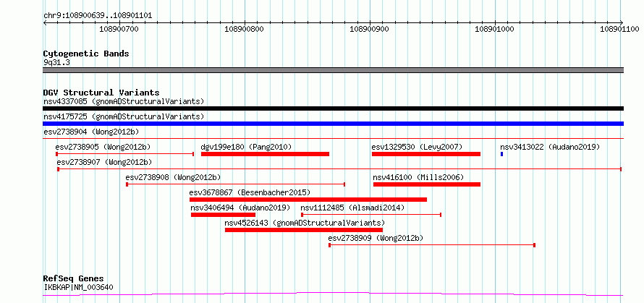Screen dimensions: 644x303
Task: Open the nsv4526143 (gnomADStructuralVariants) label text
Action: click(305, 223)
